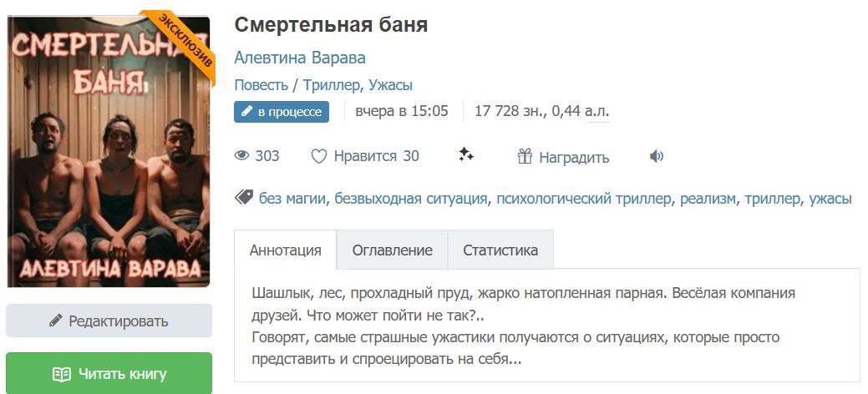This screenshot has width=868, height=394.
Task: Click the speaker audio icon
Action: [x=657, y=156]
